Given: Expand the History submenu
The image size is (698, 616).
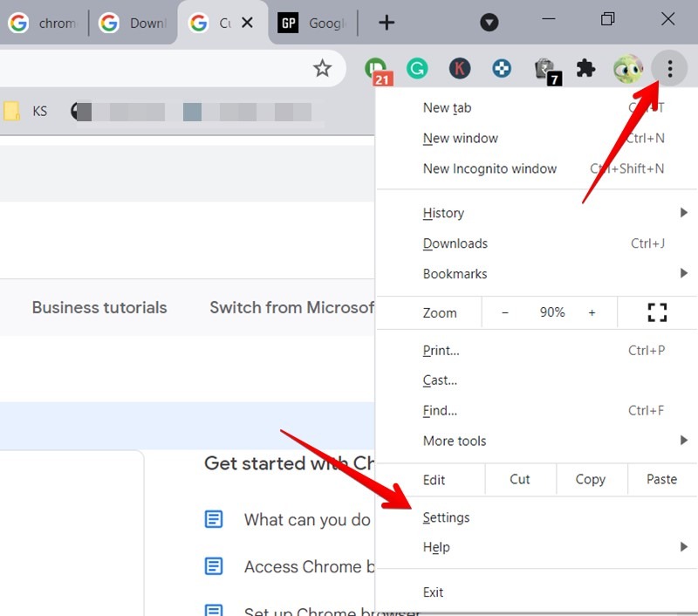Looking at the screenshot, I should 443,213.
